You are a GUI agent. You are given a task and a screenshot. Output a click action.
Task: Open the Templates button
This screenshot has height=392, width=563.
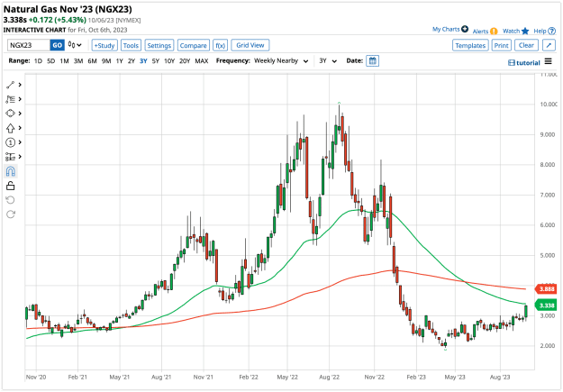[470, 45]
